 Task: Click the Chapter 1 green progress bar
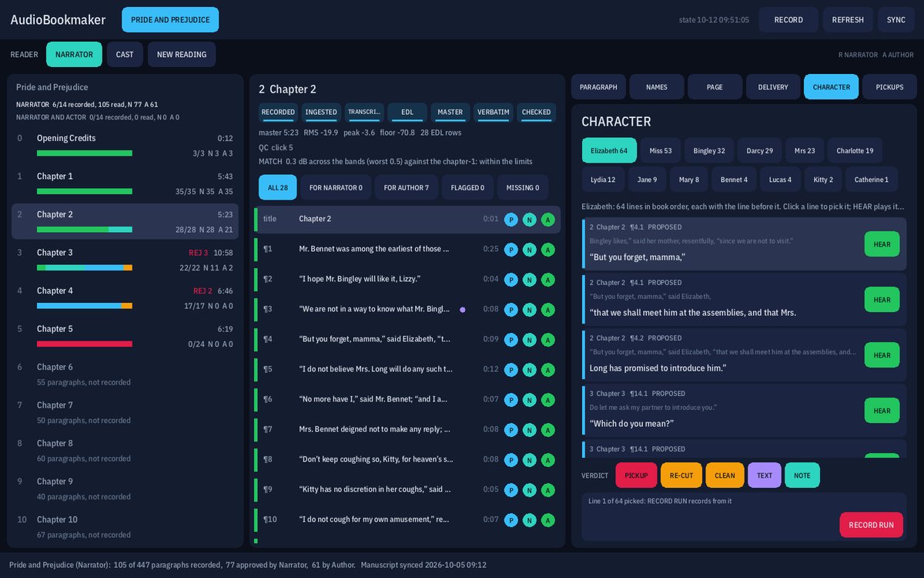[85, 191]
